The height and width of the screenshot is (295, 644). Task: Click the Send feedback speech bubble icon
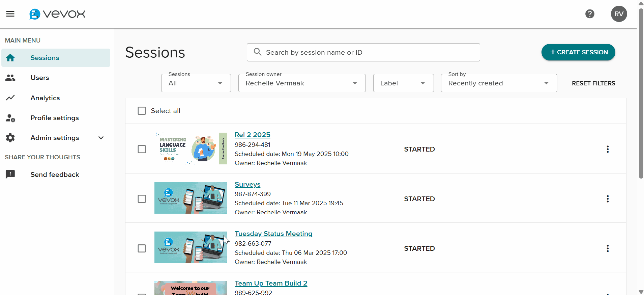(x=10, y=175)
